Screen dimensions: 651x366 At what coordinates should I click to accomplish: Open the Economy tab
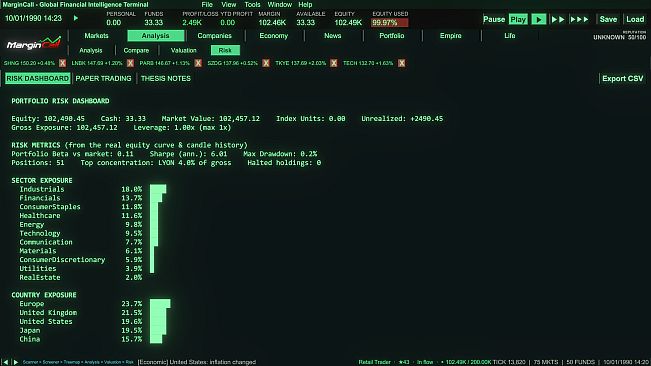[274, 36]
